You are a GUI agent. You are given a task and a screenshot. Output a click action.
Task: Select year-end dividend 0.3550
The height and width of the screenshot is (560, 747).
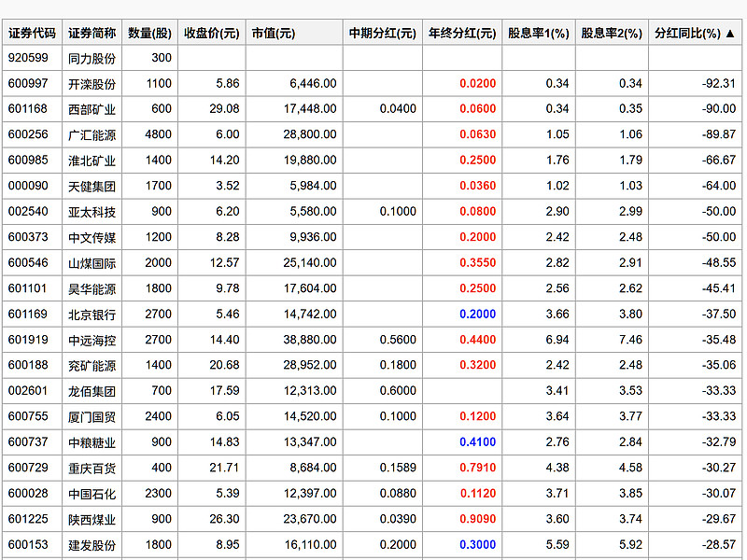[478, 262]
